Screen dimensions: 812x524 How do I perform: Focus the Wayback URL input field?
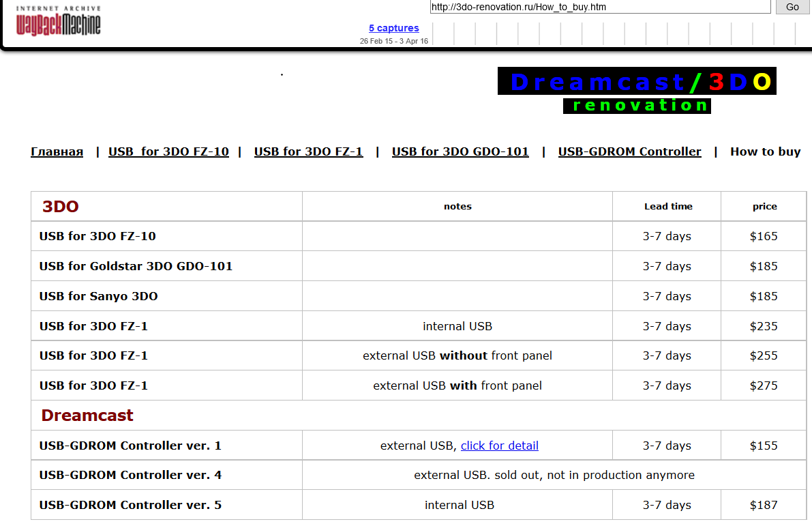[x=600, y=7]
